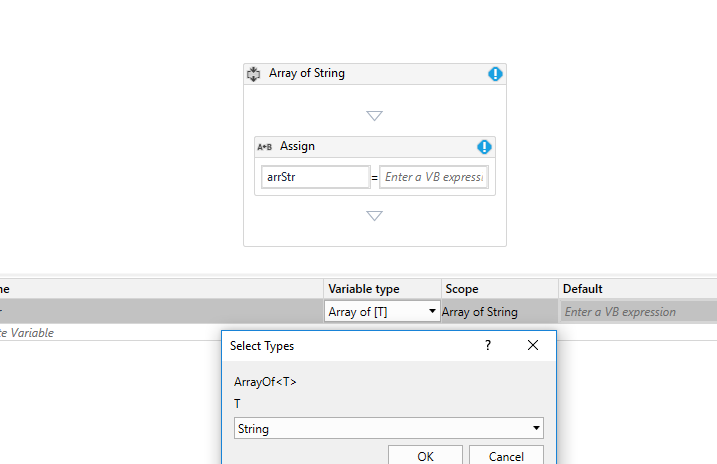Screen dimensions: 717x464
Task: Click the Sequence activity icon in the title bar
Action: (253, 74)
